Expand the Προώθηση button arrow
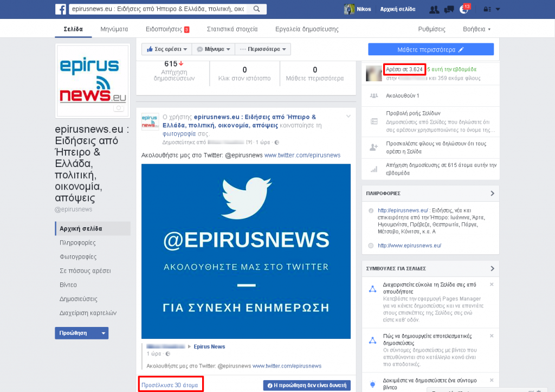Screen dimensions: 555x392 (x=104, y=333)
